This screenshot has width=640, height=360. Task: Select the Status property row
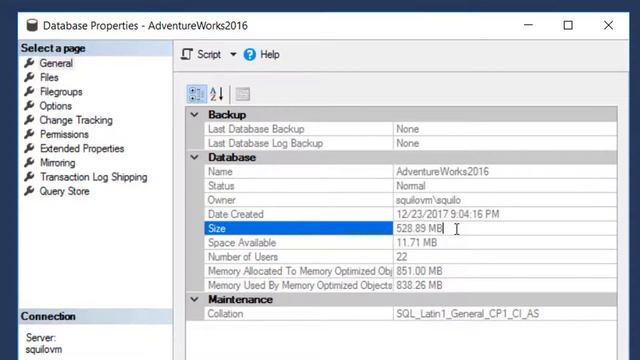[410, 186]
